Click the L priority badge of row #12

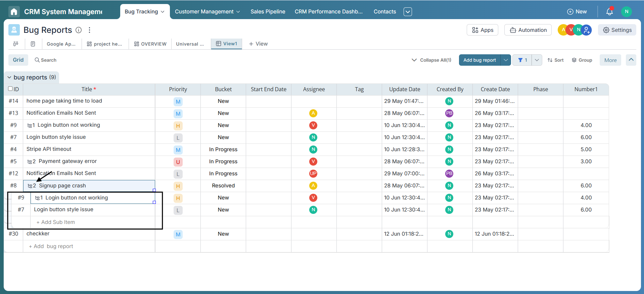pyautogui.click(x=178, y=174)
